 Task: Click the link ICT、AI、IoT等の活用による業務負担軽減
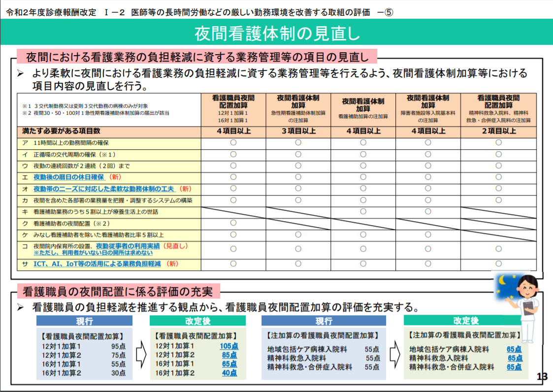click(x=97, y=263)
